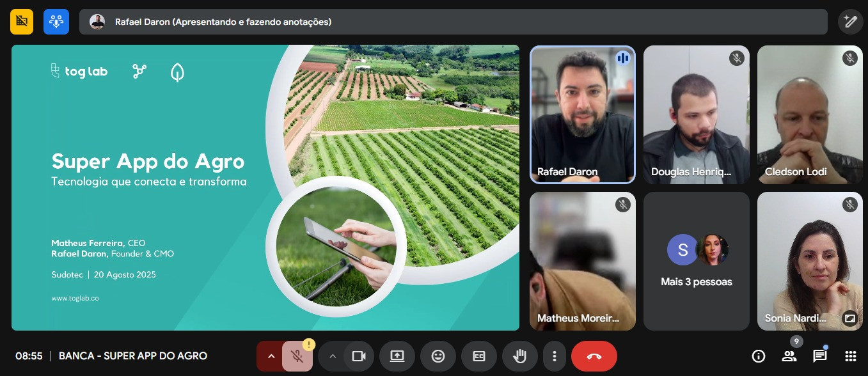Open the chat messages panel

pos(819,356)
